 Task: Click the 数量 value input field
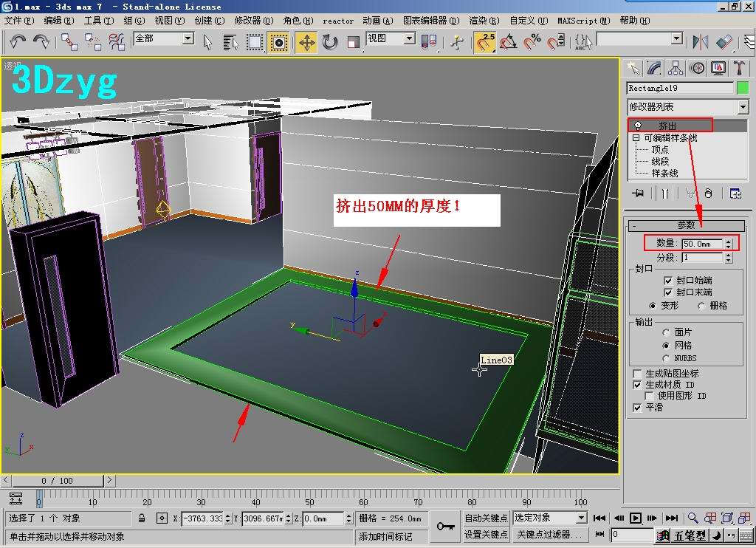[x=701, y=244]
